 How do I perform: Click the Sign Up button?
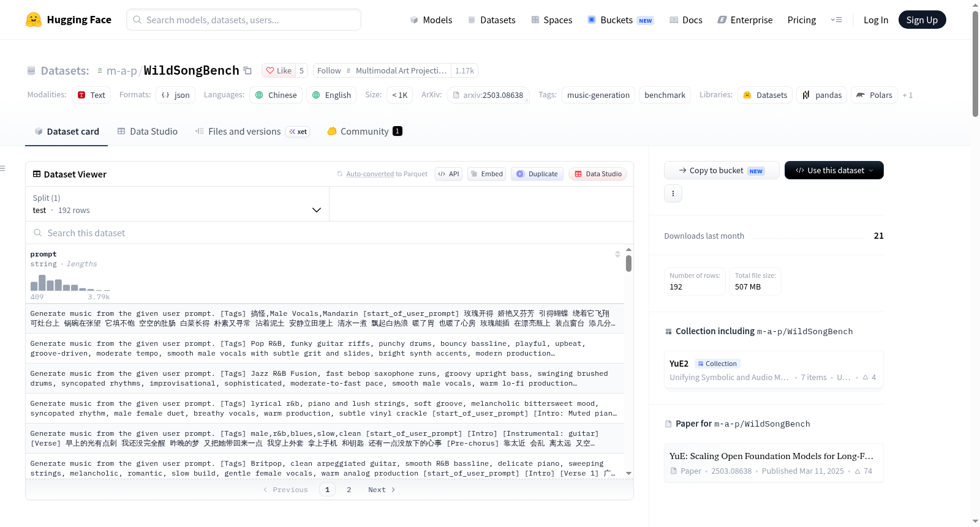pos(922,20)
